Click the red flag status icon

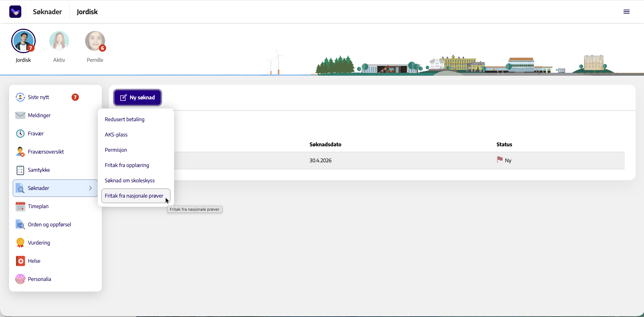500,160
